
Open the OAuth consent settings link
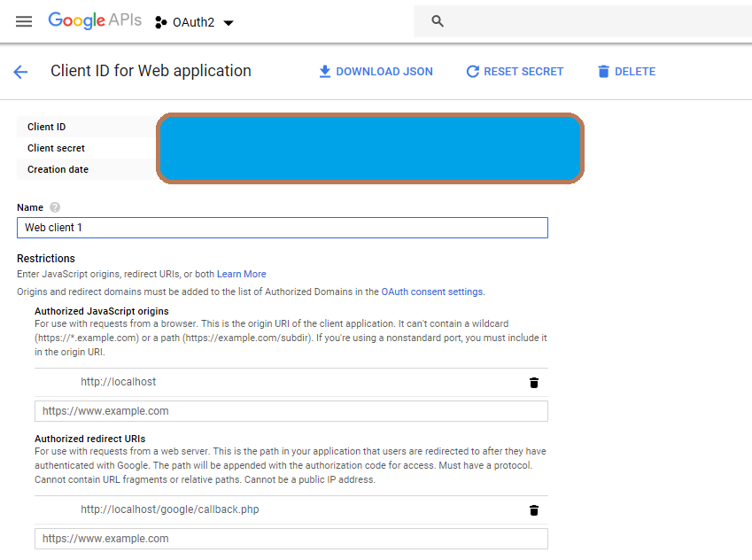click(x=432, y=292)
